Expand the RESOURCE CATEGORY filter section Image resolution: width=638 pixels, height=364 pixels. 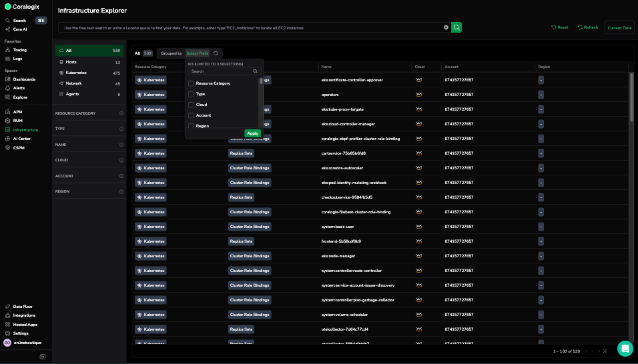tap(121, 113)
